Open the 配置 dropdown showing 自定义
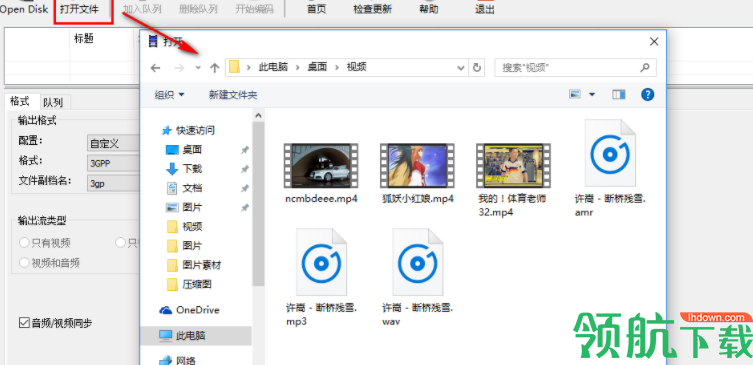 click(x=113, y=143)
